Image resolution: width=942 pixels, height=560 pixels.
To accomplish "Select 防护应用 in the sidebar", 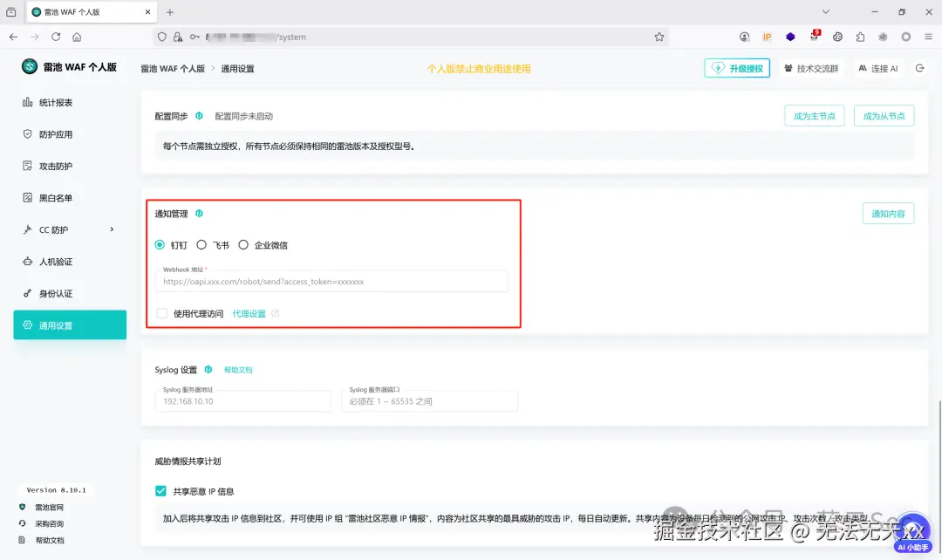I will [x=51, y=133].
